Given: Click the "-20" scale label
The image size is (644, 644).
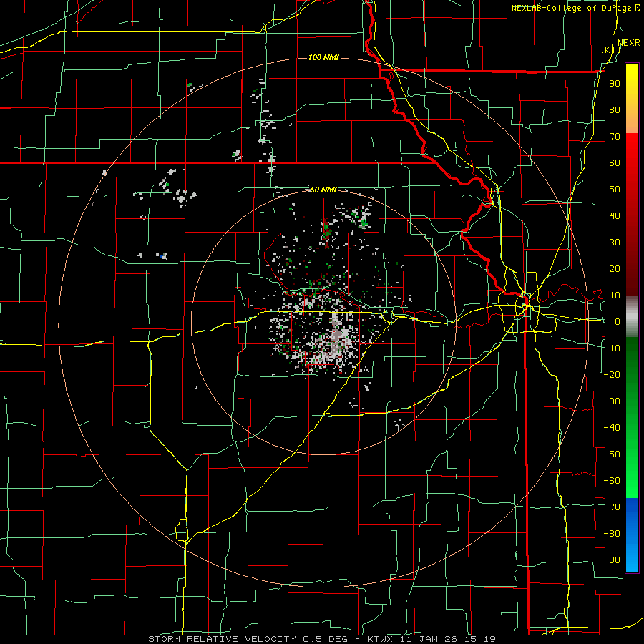Looking at the screenshot, I should click(612, 375).
